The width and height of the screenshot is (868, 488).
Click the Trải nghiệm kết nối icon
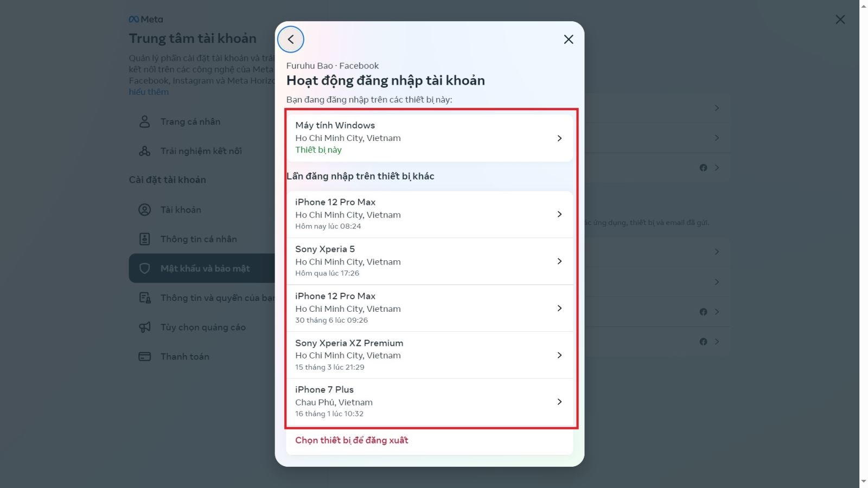(144, 151)
